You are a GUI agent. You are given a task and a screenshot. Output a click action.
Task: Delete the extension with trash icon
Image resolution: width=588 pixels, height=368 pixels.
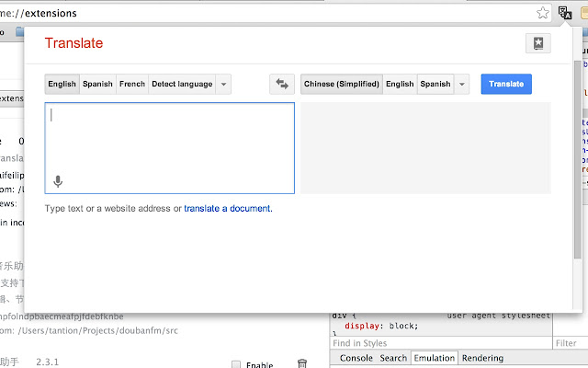(x=302, y=363)
